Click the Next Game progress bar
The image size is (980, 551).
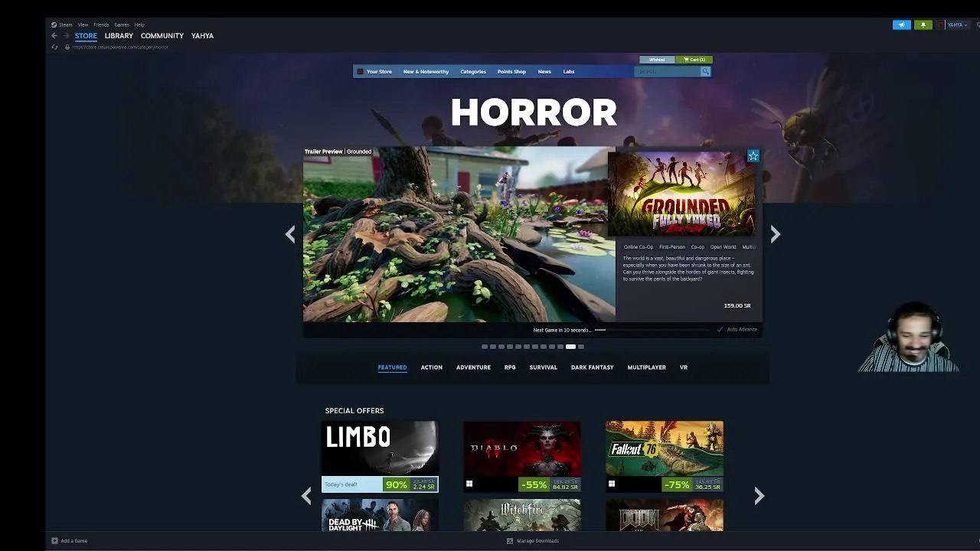[x=652, y=330]
